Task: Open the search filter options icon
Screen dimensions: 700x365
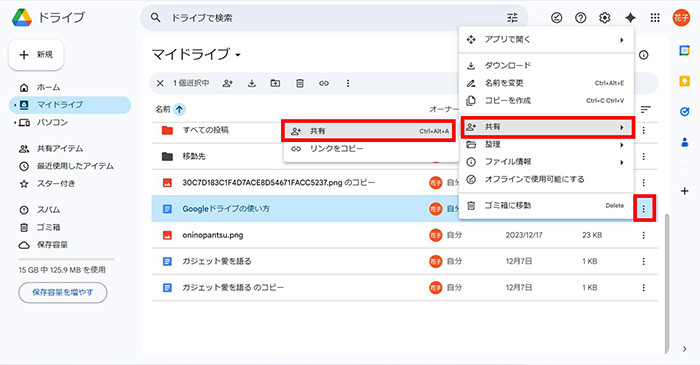Action: point(512,18)
